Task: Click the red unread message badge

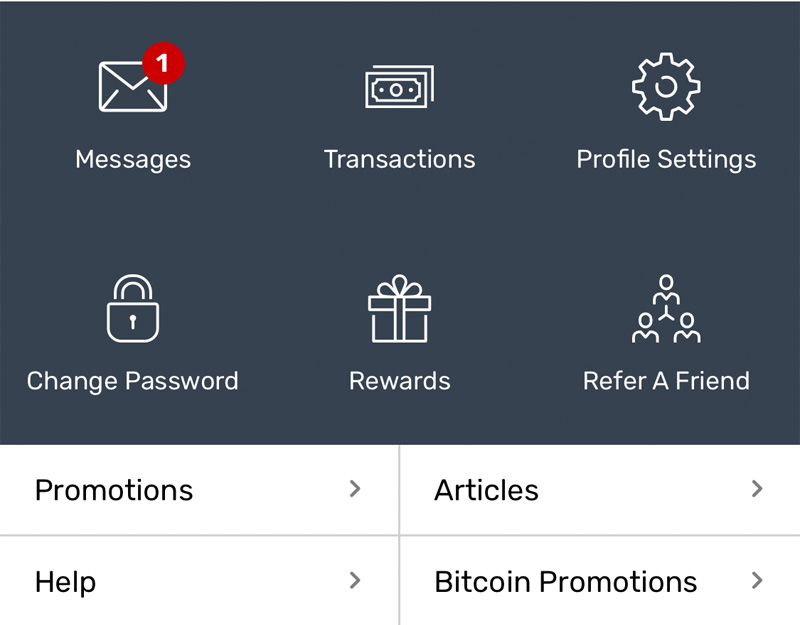Action: (163, 63)
